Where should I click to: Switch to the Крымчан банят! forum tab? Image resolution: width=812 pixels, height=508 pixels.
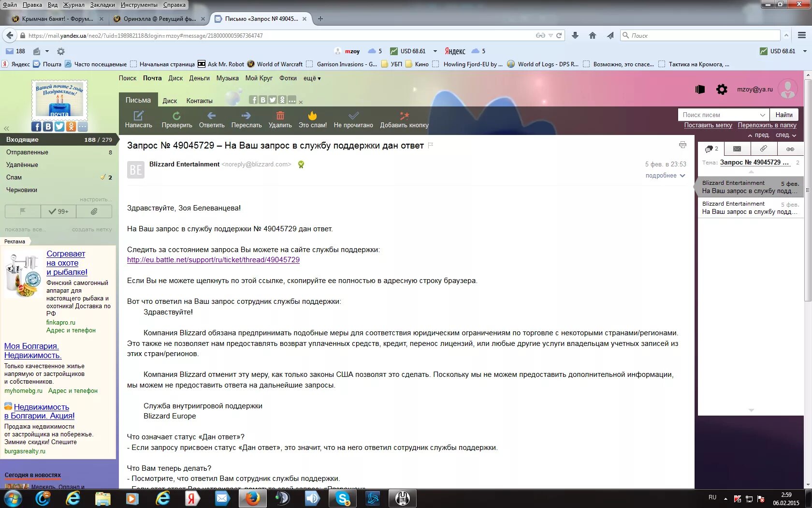tap(58, 19)
